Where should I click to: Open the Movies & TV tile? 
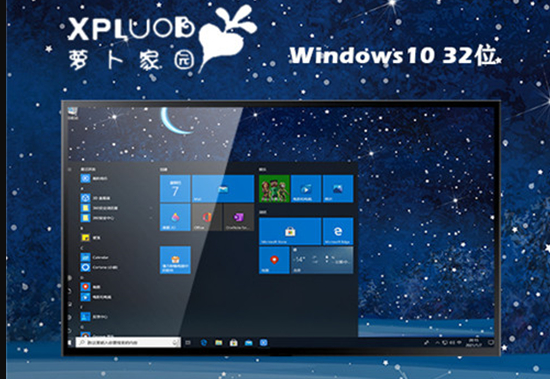pyautogui.click(x=306, y=189)
